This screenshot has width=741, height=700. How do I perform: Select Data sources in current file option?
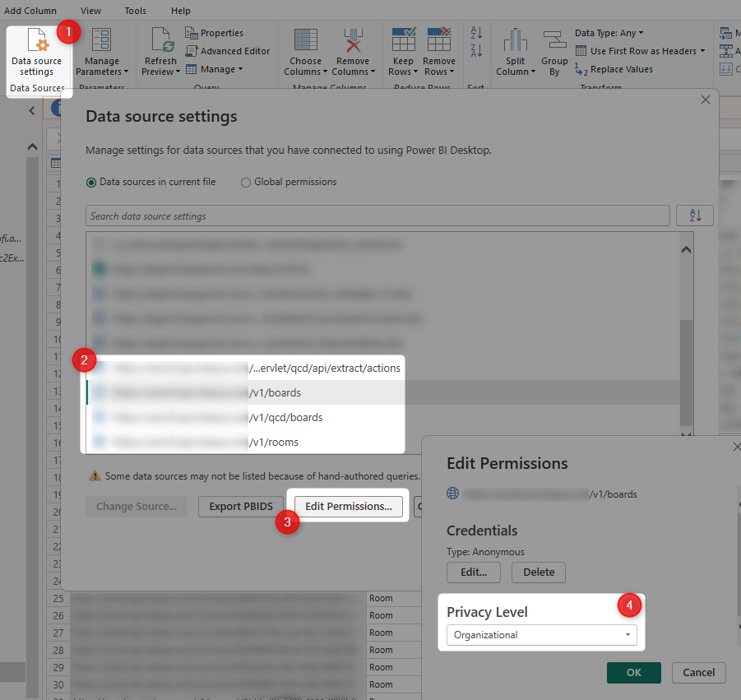[x=92, y=182]
